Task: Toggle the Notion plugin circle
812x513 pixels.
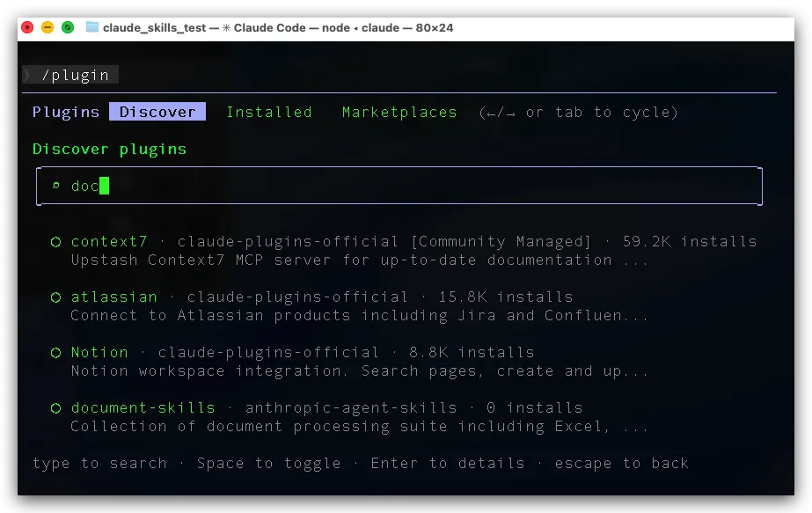Action: (x=55, y=353)
